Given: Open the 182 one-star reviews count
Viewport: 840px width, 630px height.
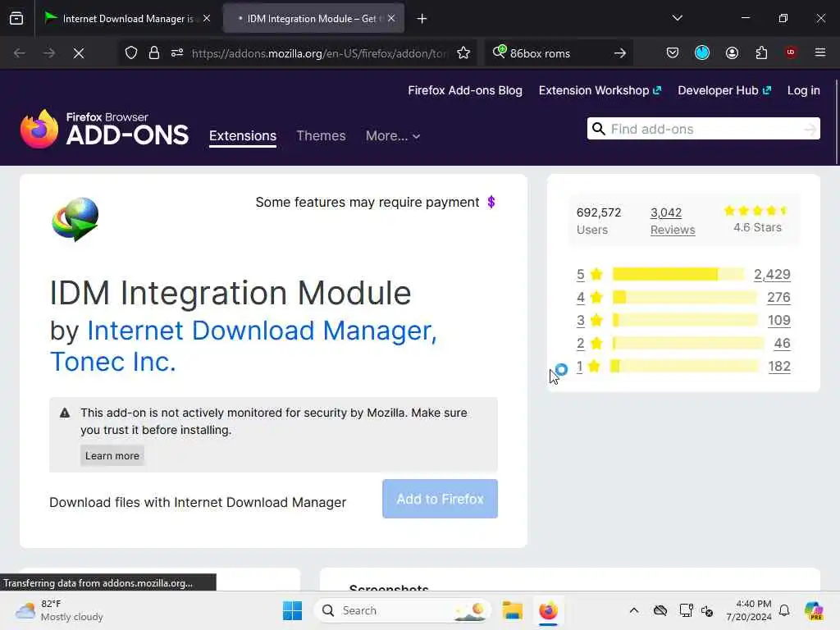Looking at the screenshot, I should (x=779, y=367).
